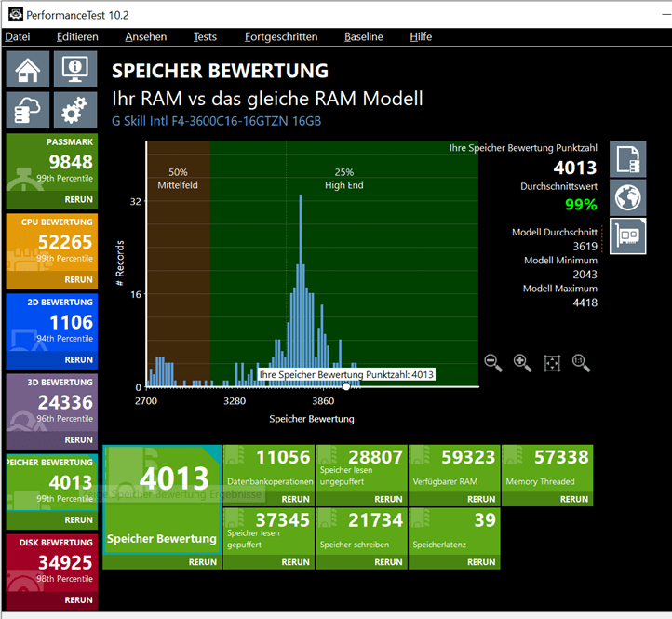The image size is (672, 619).
Task: Click the Modell Maximum 4418 value
Action: pyautogui.click(x=585, y=303)
